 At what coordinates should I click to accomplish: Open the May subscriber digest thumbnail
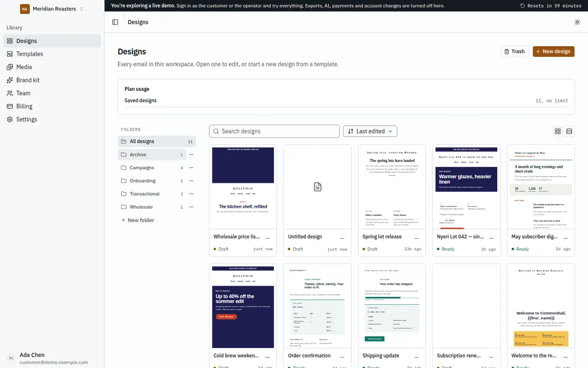tap(541, 187)
